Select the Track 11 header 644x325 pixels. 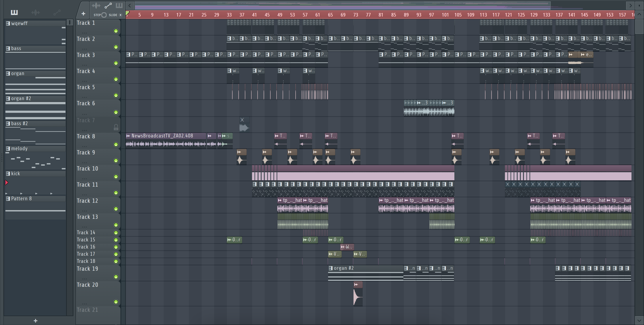(x=98, y=189)
